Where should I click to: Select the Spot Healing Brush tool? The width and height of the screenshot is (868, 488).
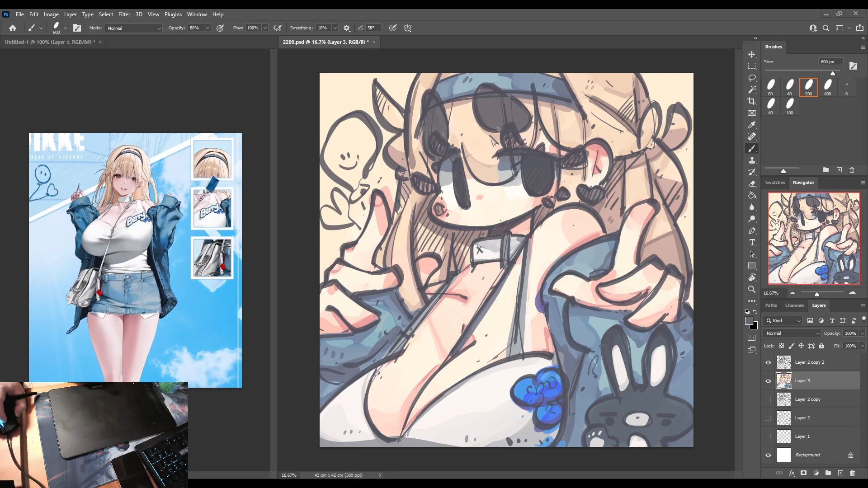pos(752,136)
